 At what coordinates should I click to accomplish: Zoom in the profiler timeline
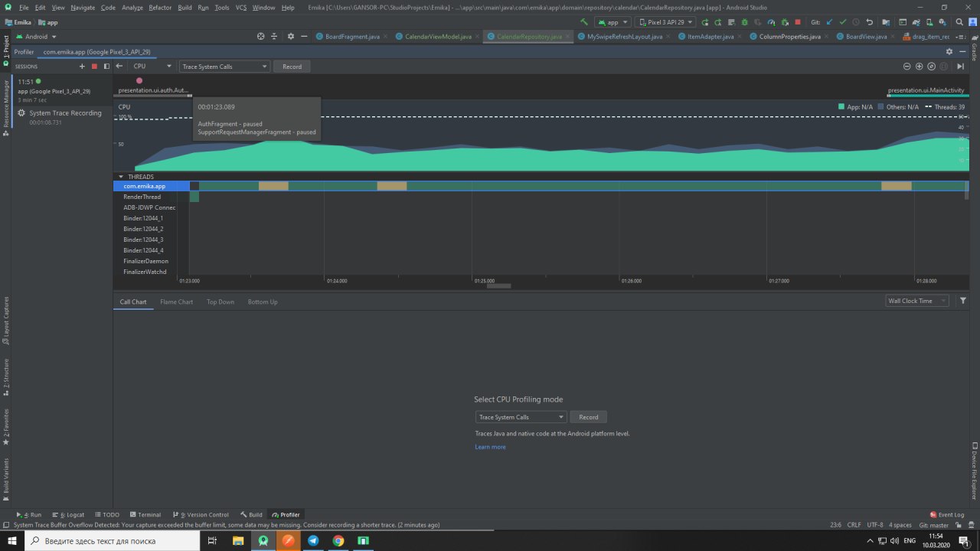pos(920,67)
